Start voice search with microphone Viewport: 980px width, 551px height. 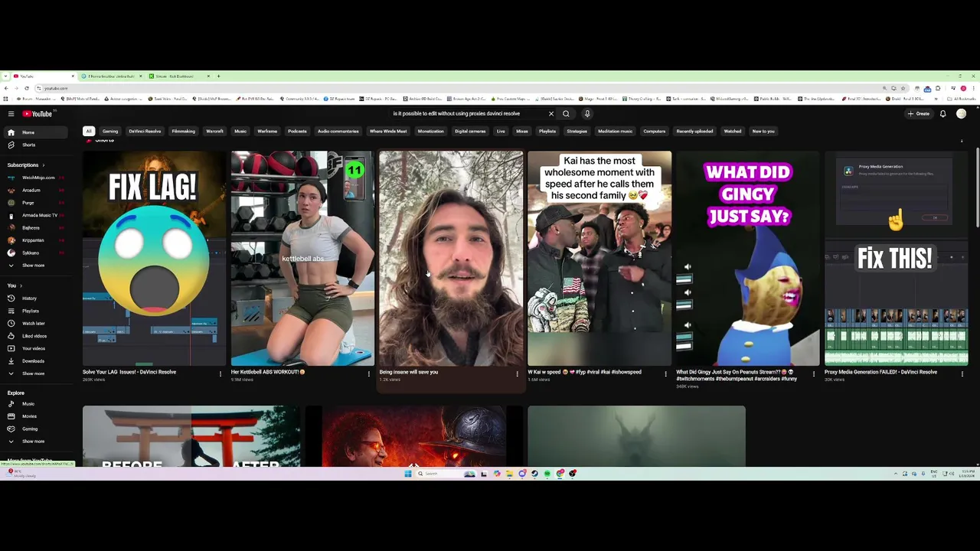click(587, 114)
